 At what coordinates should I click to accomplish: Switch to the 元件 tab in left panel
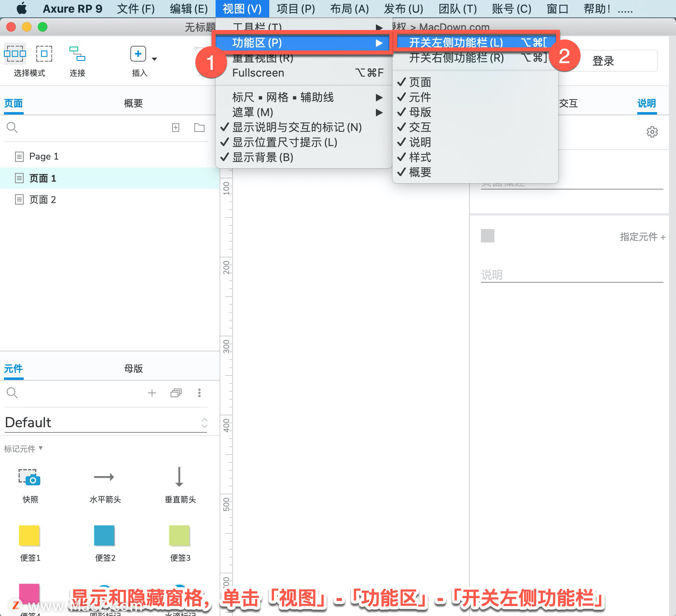13,369
